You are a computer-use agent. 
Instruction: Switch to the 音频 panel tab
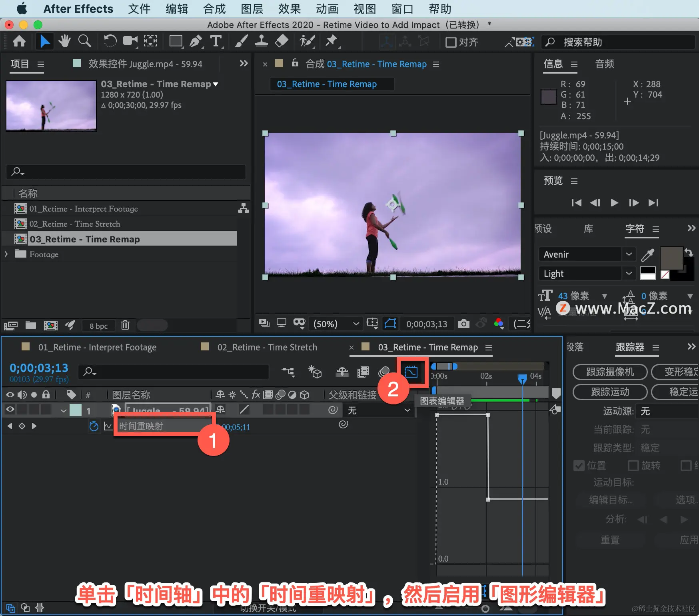[x=604, y=64]
